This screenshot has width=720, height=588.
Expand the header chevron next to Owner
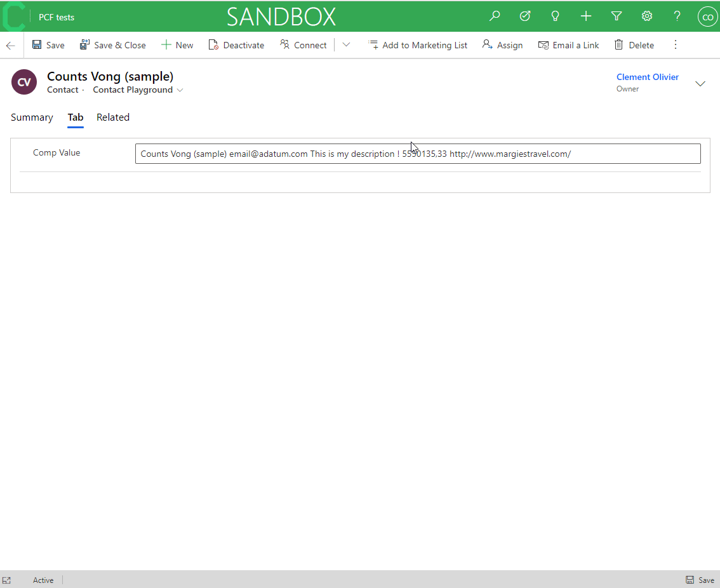coord(700,84)
